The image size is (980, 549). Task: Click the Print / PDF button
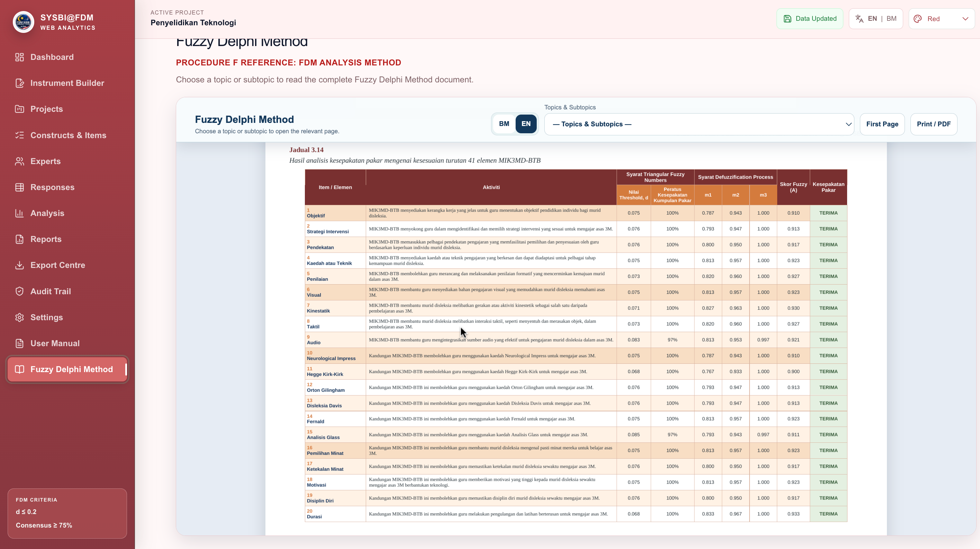coord(934,124)
